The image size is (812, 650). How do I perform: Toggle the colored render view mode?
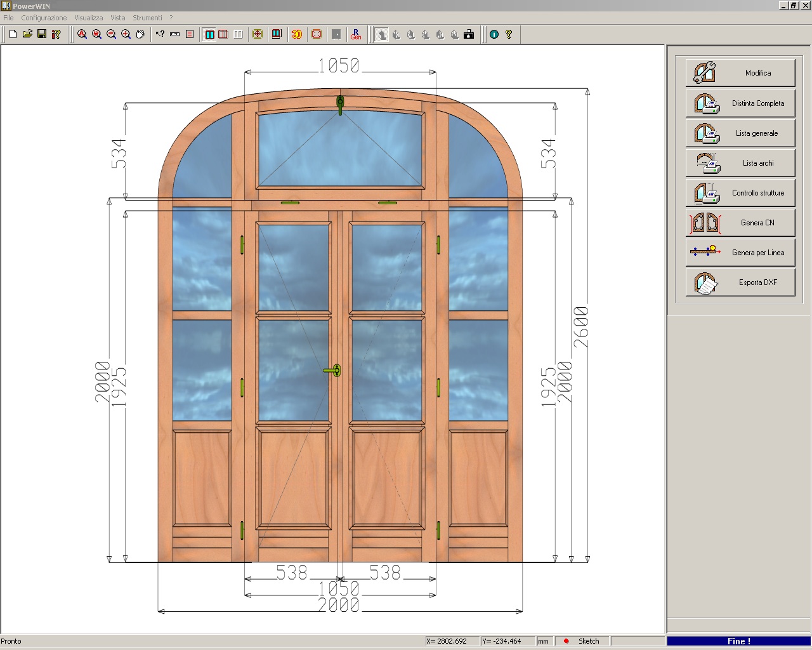click(209, 34)
